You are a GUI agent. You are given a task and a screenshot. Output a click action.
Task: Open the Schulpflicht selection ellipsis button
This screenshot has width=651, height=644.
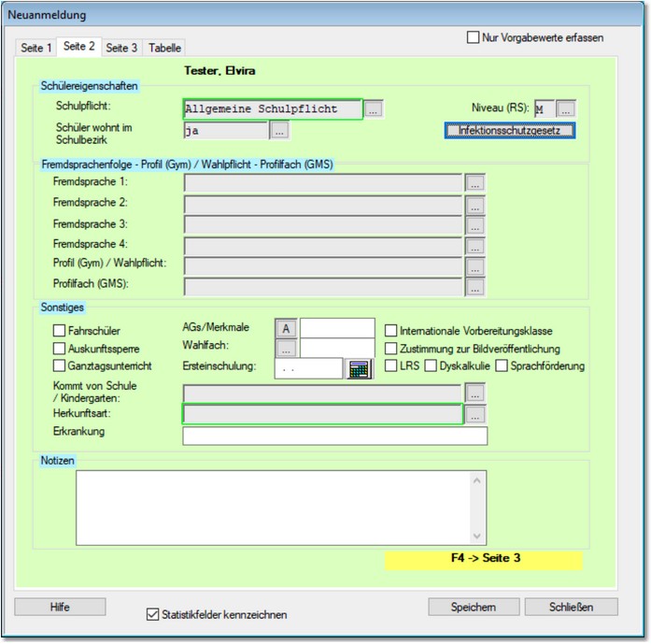[374, 109]
